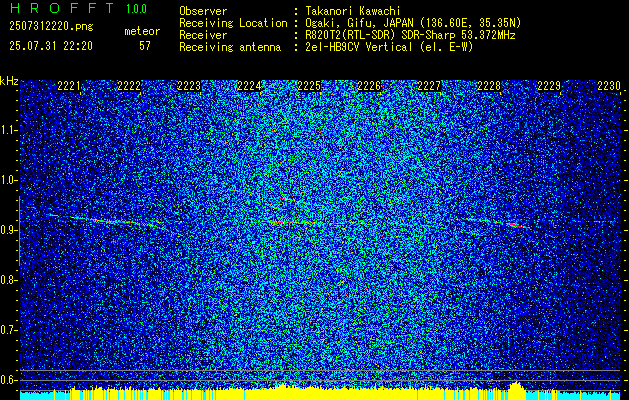Viewport: 629px width, 400px height.
Task: Click the Receiving antenna label
Action: (x=230, y=47)
